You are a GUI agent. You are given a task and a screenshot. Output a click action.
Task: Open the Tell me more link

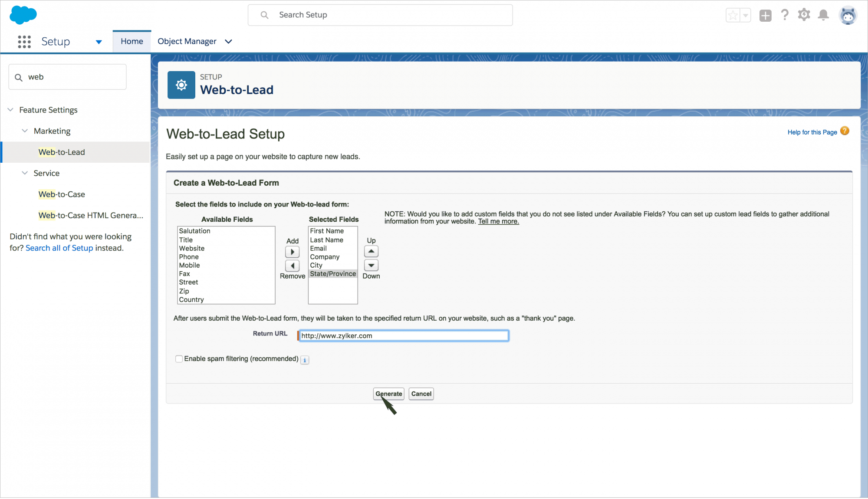pyautogui.click(x=498, y=221)
